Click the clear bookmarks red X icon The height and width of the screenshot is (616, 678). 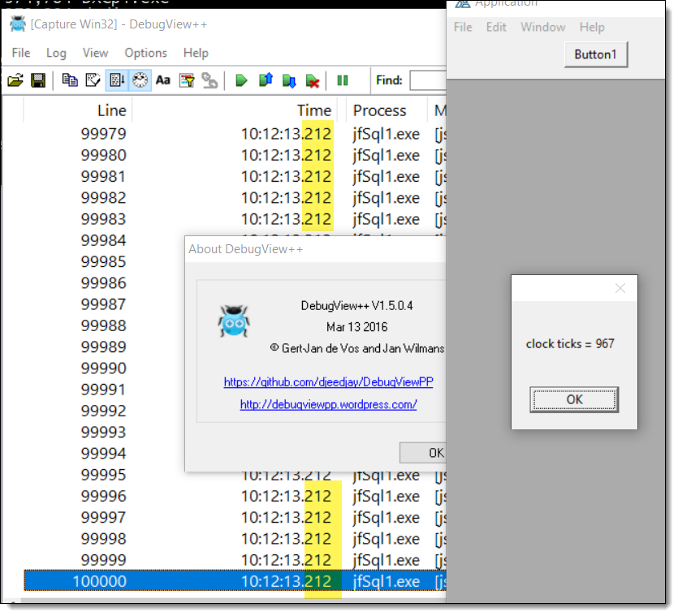pos(312,80)
